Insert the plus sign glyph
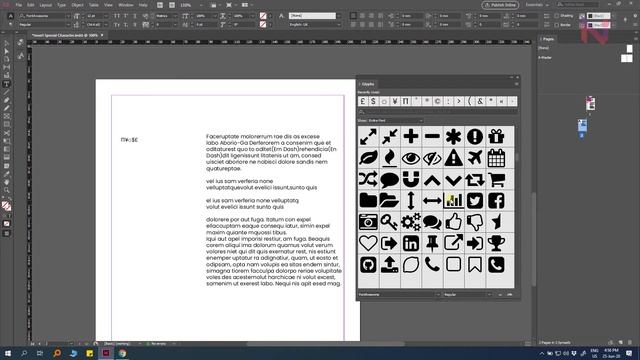The height and width of the screenshot is (360, 640). point(411,136)
